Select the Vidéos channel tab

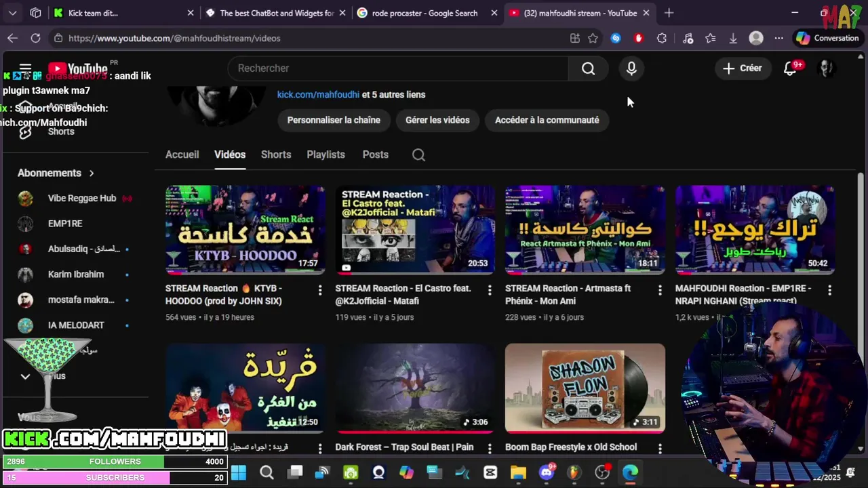[x=230, y=155]
